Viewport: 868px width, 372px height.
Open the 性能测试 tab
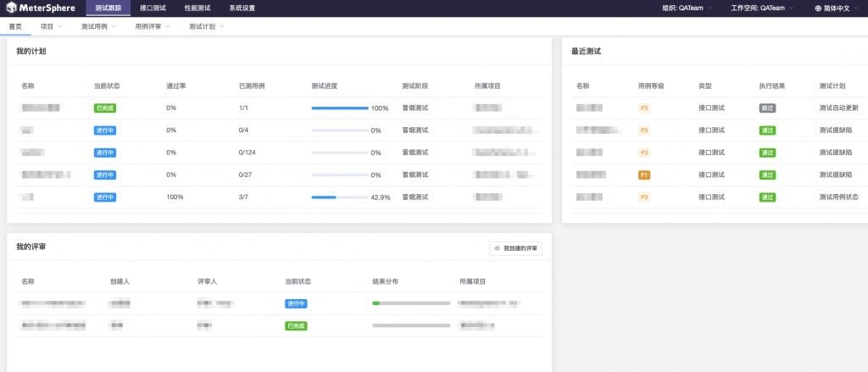(198, 8)
